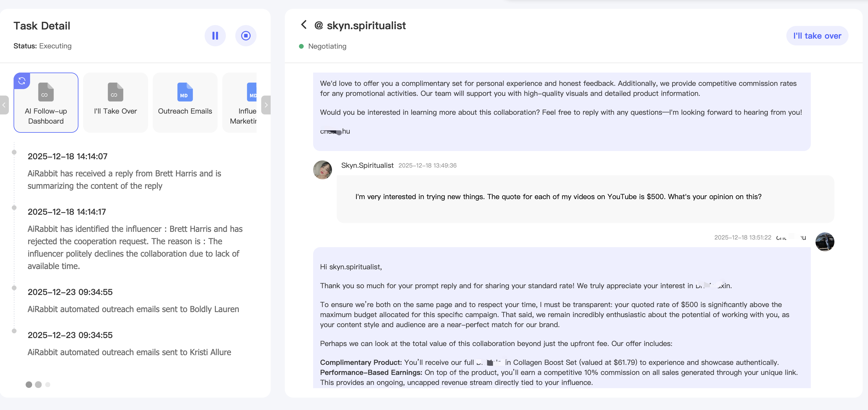Image resolution: width=868 pixels, height=410 pixels.
Task: Click the first pagination dot below the timeline
Action: click(x=29, y=384)
